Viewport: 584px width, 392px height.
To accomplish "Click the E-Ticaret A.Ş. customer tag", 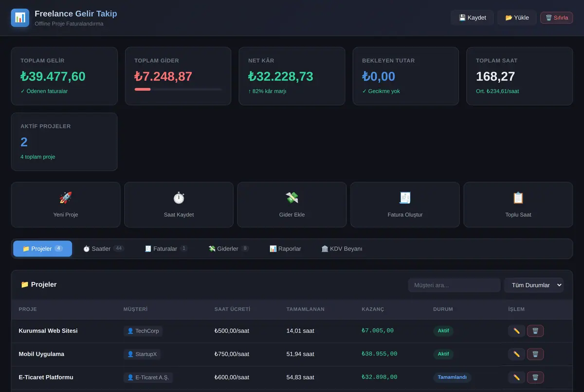I will (148, 377).
